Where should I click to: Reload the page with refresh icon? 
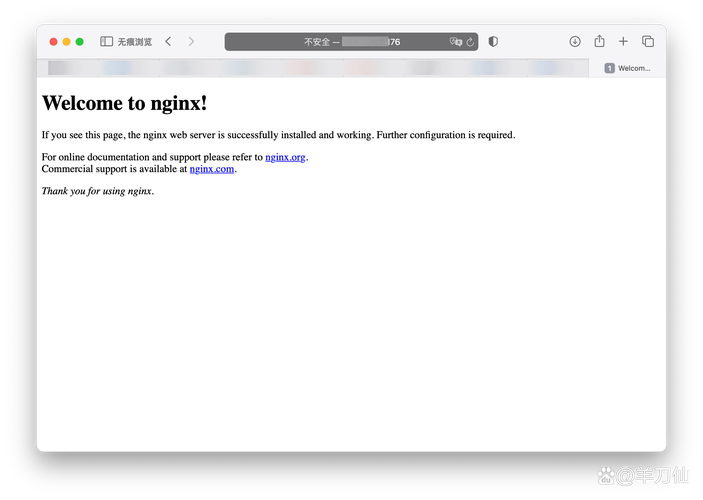470,42
